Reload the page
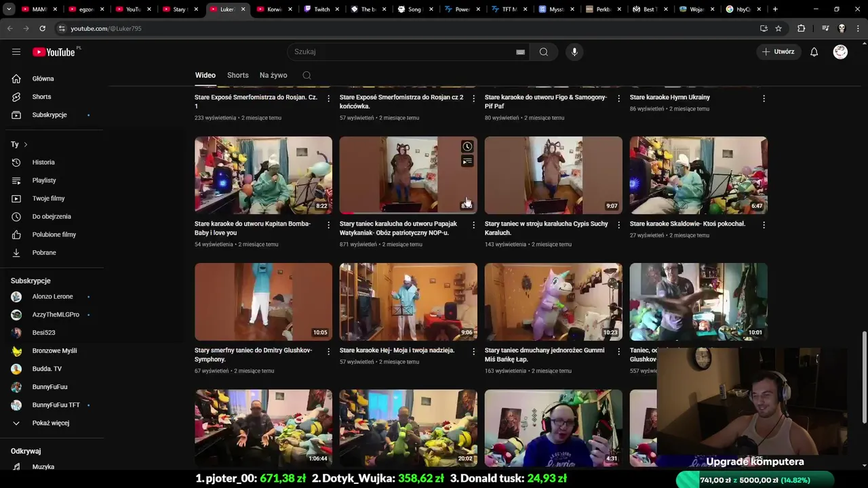This screenshot has height=488, width=868. point(42,28)
